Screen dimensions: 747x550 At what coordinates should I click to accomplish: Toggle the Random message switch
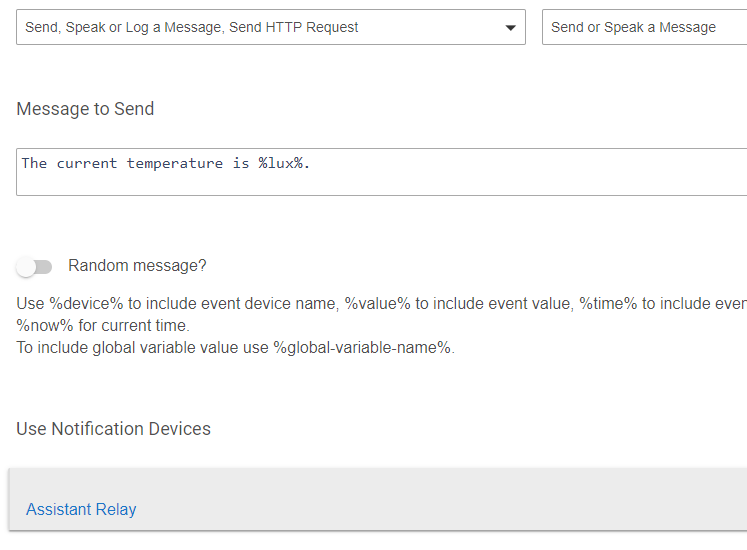tap(34, 266)
